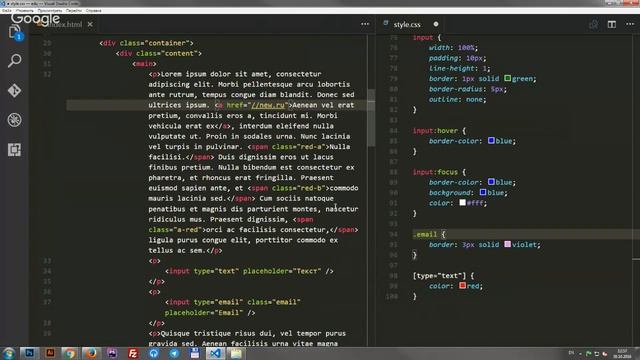The image size is (640, 360).
Task: Click input type="email" class="email" line
Action: (x=233, y=302)
